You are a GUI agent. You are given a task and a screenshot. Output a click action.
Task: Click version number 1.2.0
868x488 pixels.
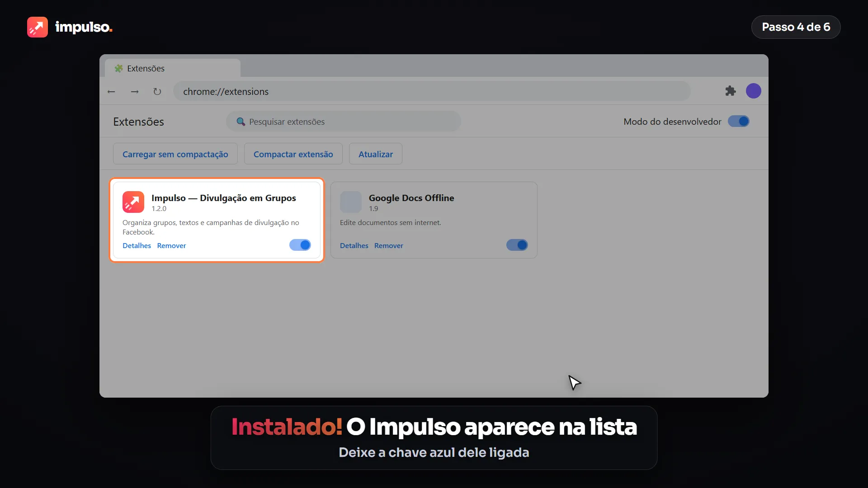click(159, 208)
